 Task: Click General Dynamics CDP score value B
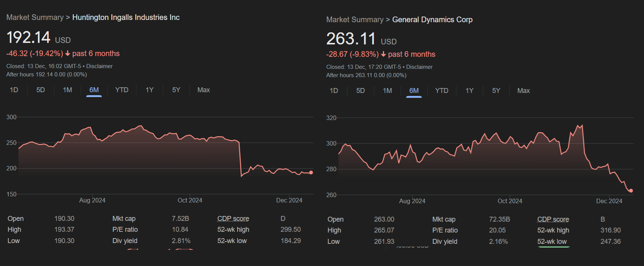(x=603, y=219)
